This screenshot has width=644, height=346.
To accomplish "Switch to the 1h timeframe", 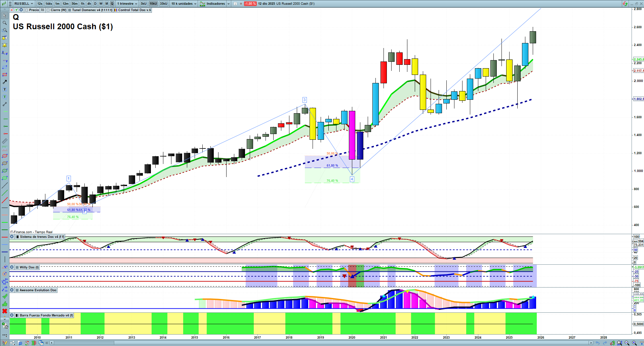I will [82, 4].
